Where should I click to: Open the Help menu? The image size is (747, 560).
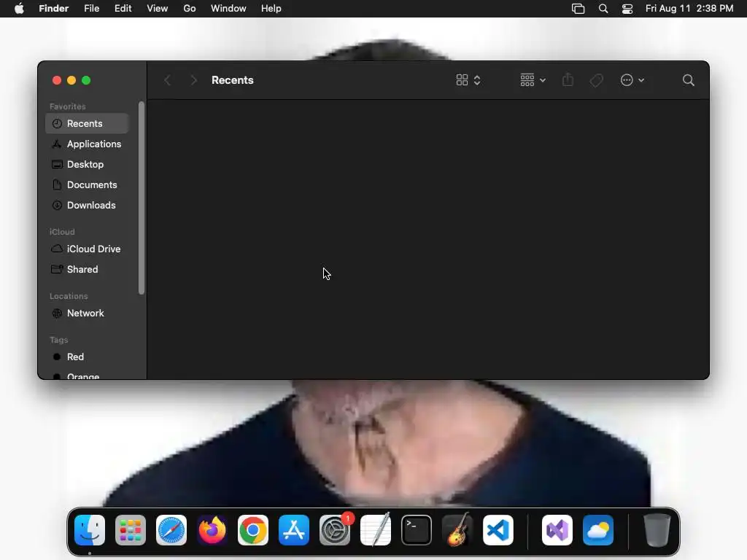271,9
